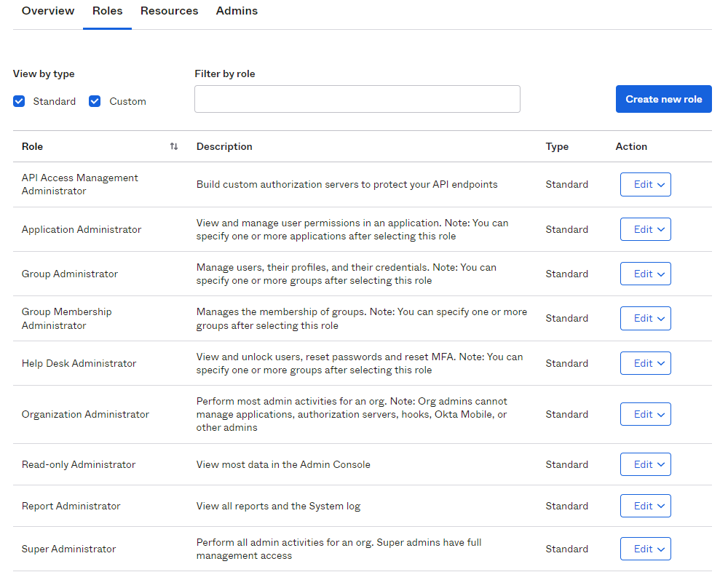The image size is (728, 580).
Task: Select the Organization Administrator role name
Action: (85, 414)
